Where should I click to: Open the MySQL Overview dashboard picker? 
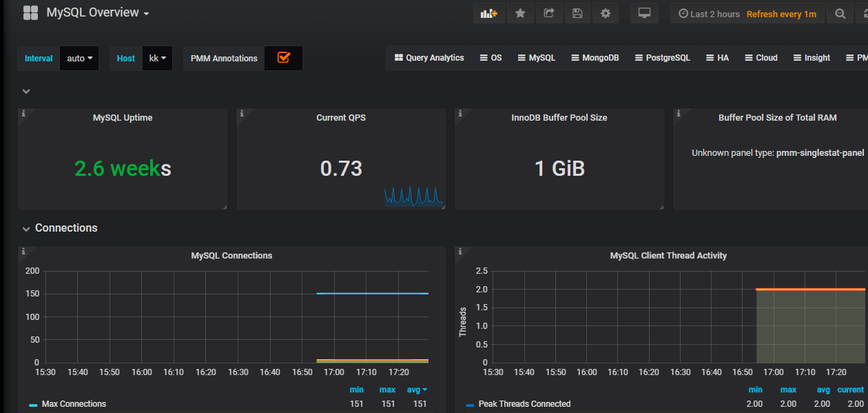point(98,13)
